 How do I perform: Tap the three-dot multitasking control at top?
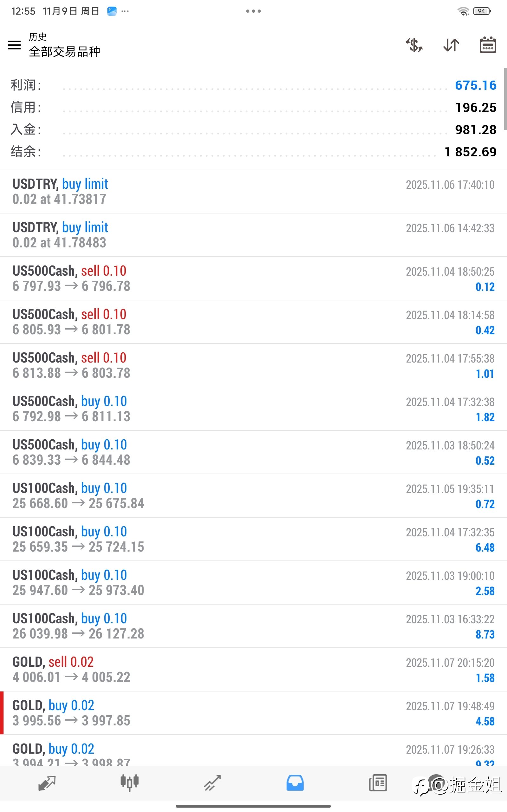click(x=253, y=11)
